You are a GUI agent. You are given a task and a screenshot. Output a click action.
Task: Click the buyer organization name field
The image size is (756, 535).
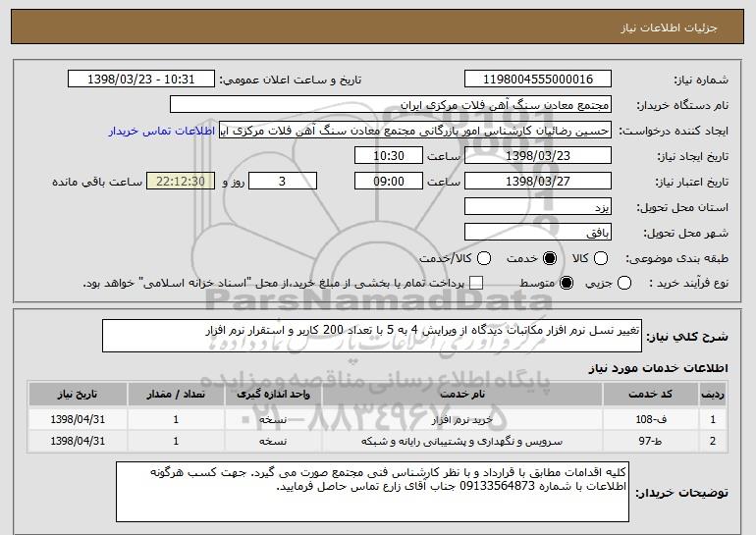coord(391,105)
